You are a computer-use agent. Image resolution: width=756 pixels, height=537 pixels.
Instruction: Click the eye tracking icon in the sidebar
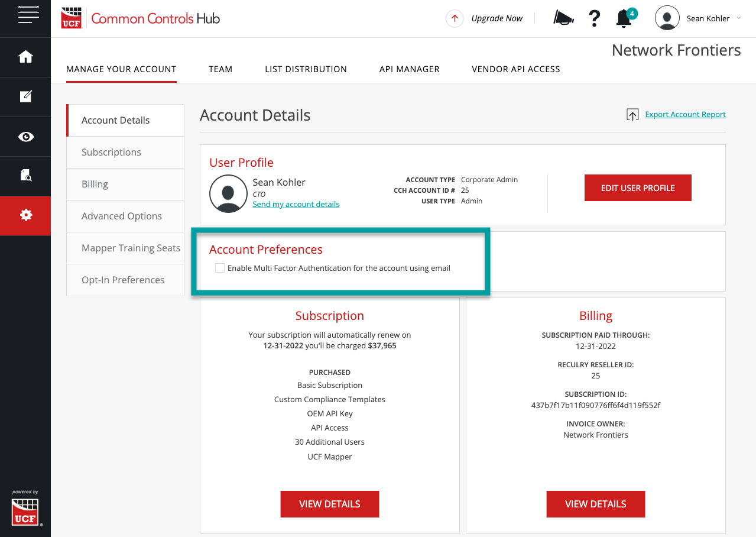click(25, 136)
